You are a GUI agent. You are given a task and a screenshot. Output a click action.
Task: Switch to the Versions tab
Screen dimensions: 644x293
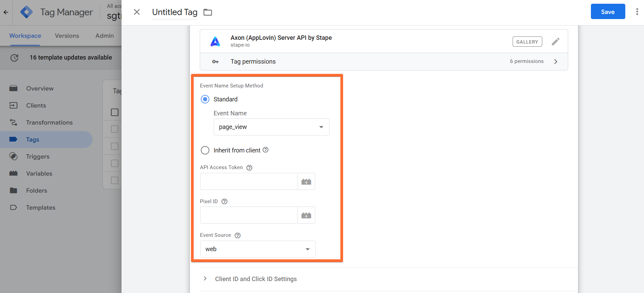[x=67, y=36]
